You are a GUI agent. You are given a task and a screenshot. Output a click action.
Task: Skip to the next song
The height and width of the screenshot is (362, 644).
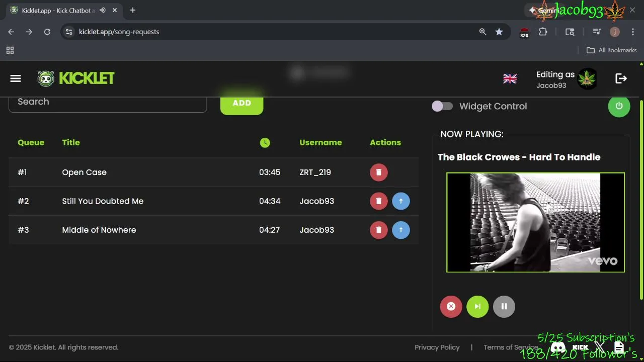477,307
